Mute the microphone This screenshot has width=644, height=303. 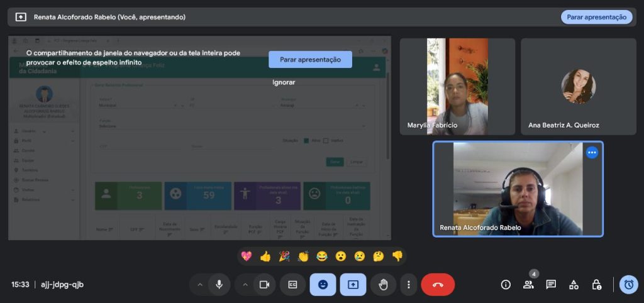pyautogui.click(x=219, y=284)
